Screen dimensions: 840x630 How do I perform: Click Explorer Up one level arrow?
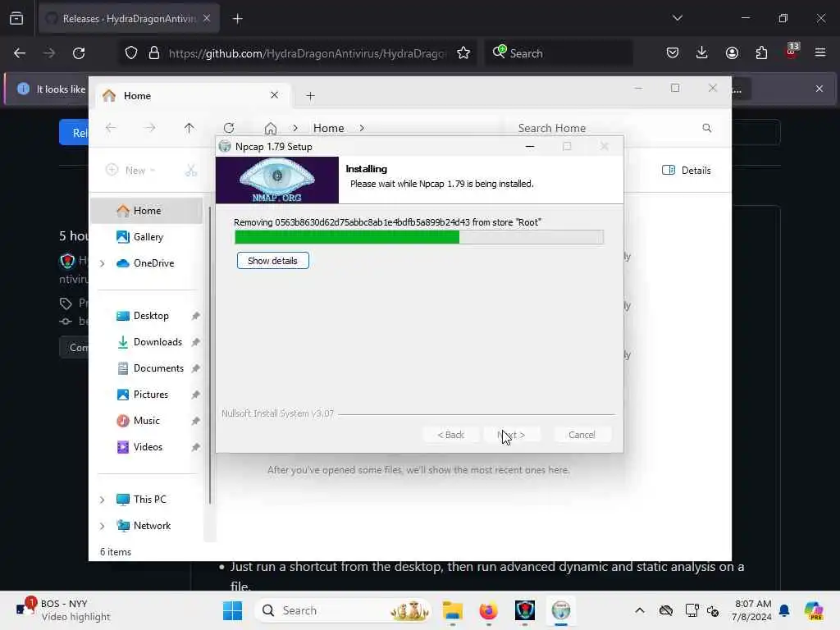[x=189, y=128]
